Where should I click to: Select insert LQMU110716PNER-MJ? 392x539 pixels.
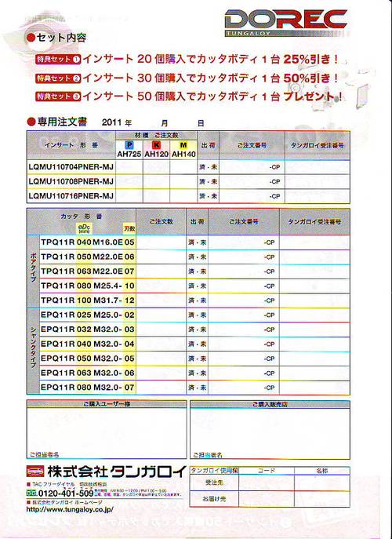point(71,196)
